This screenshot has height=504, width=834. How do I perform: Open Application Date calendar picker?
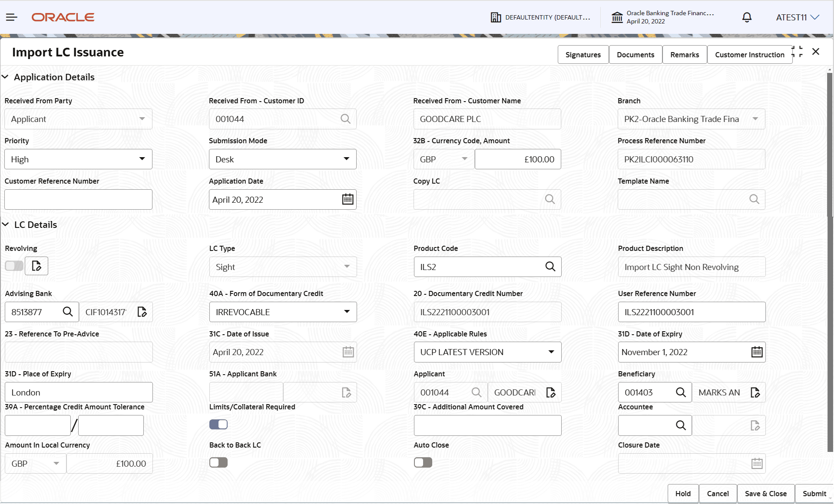pyautogui.click(x=347, y=200)
